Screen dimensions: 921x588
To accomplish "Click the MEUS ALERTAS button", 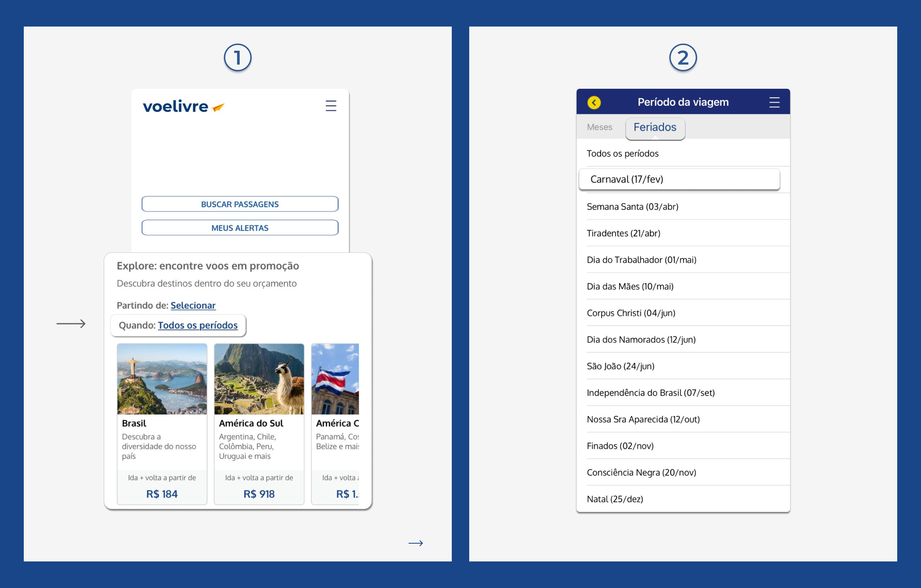I will click(239, 227).
